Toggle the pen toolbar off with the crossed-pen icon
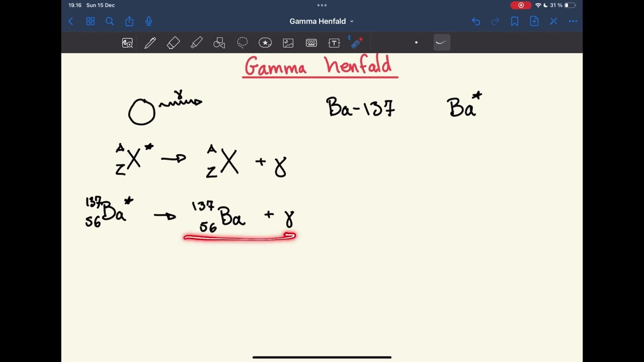The image size is (644, 362). pyautogui.click(x=553, y=21)
